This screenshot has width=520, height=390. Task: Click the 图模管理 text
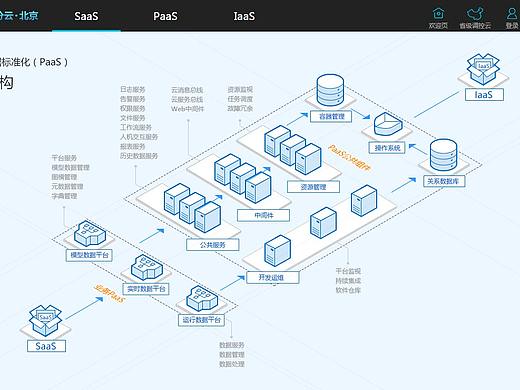64,177
